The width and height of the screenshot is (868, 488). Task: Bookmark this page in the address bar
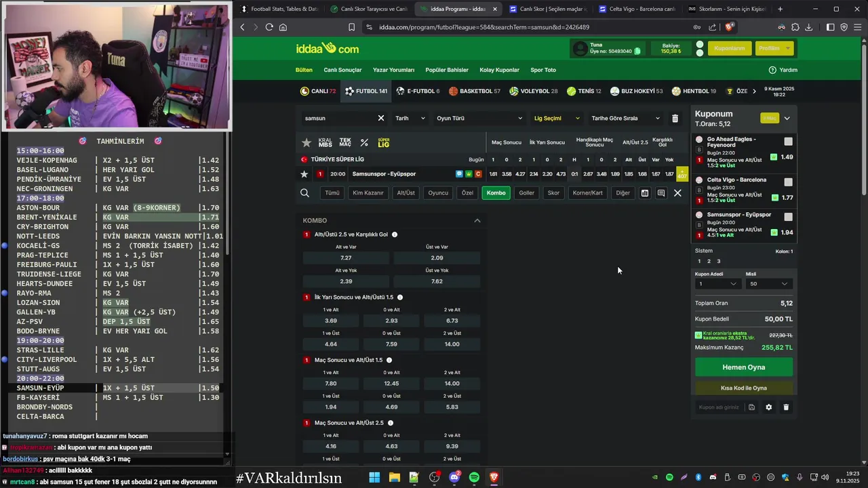[x=351, y=27]
